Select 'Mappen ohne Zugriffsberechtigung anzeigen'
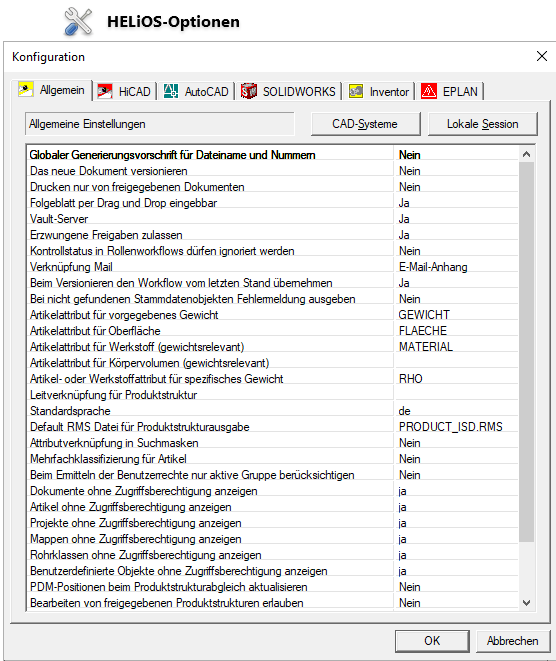This screenshot has height=661, width=556. click(x=273, y=539)
